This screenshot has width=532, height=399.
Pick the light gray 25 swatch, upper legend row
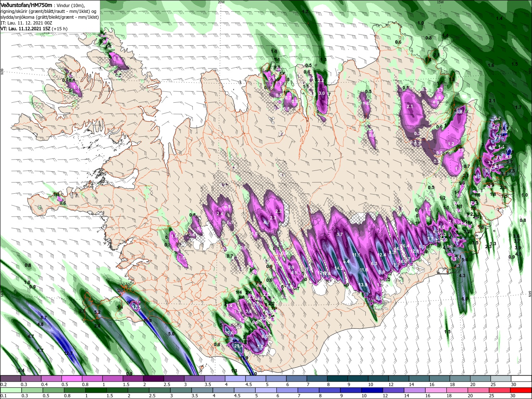(501, 379)
